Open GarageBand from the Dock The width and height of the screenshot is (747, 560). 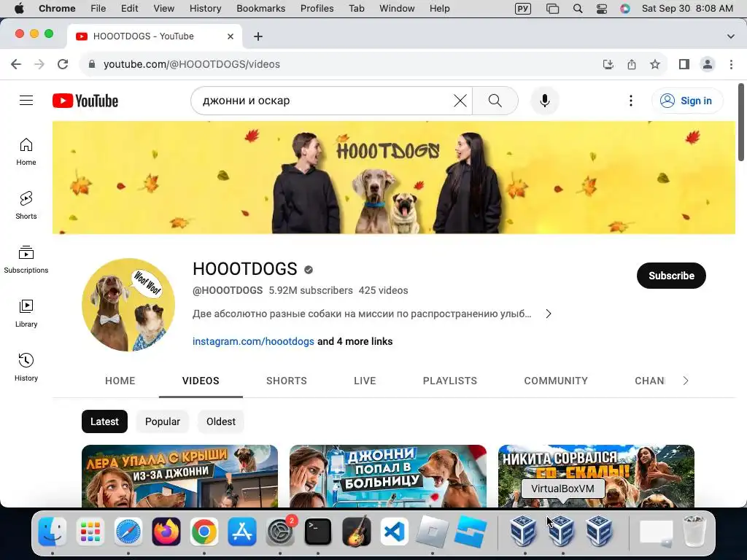point(356,532)
